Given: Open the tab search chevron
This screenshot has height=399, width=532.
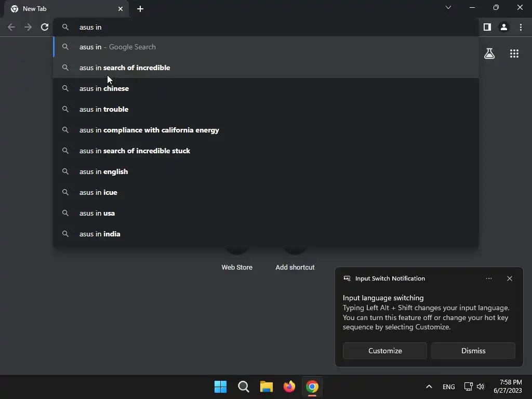Looking at the screenshot, I should [448, 7].
